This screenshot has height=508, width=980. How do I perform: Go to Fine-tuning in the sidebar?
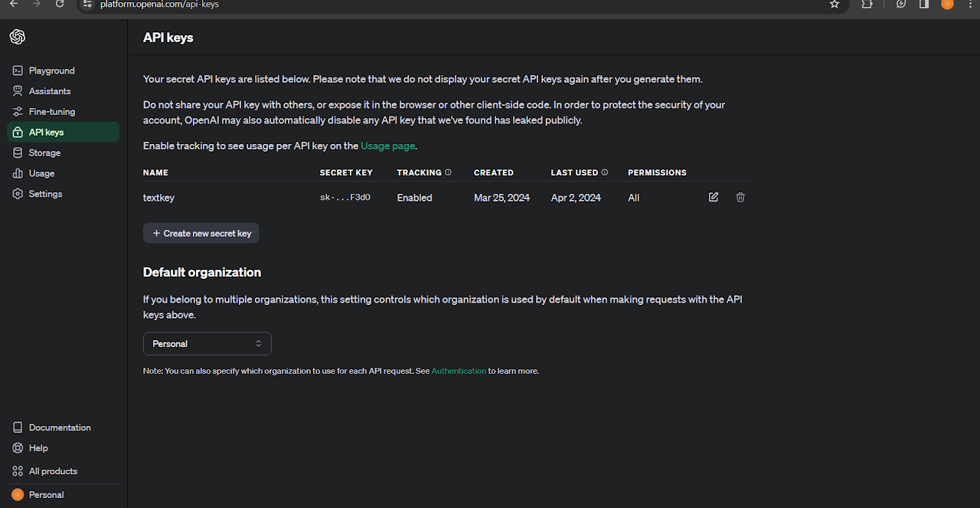pyautogui.click(x=51, y=112)
